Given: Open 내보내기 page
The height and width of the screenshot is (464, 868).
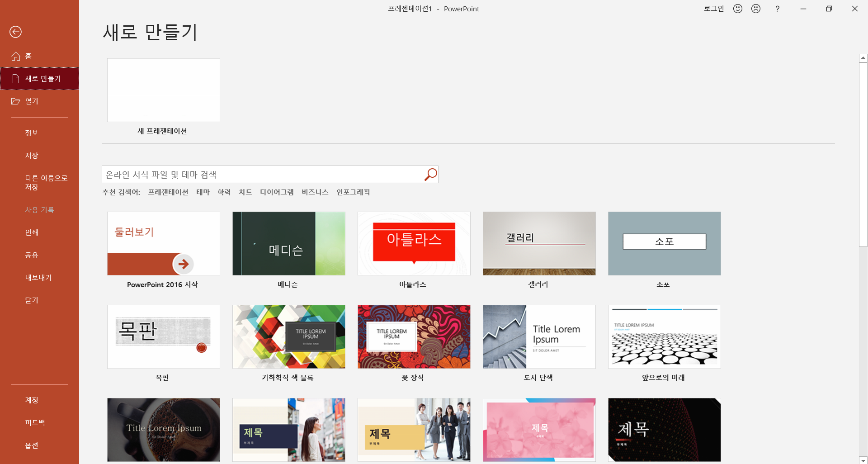Looking at the screenshot, I should point(39,278).
